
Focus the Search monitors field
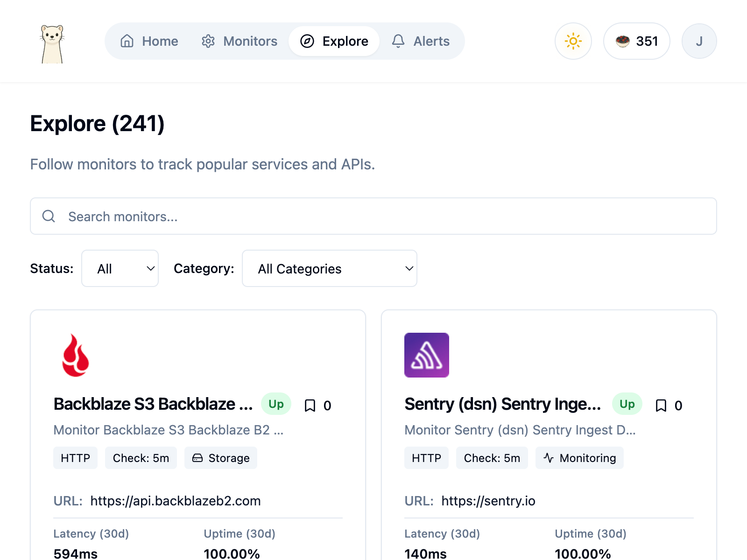tap(373, 217)
